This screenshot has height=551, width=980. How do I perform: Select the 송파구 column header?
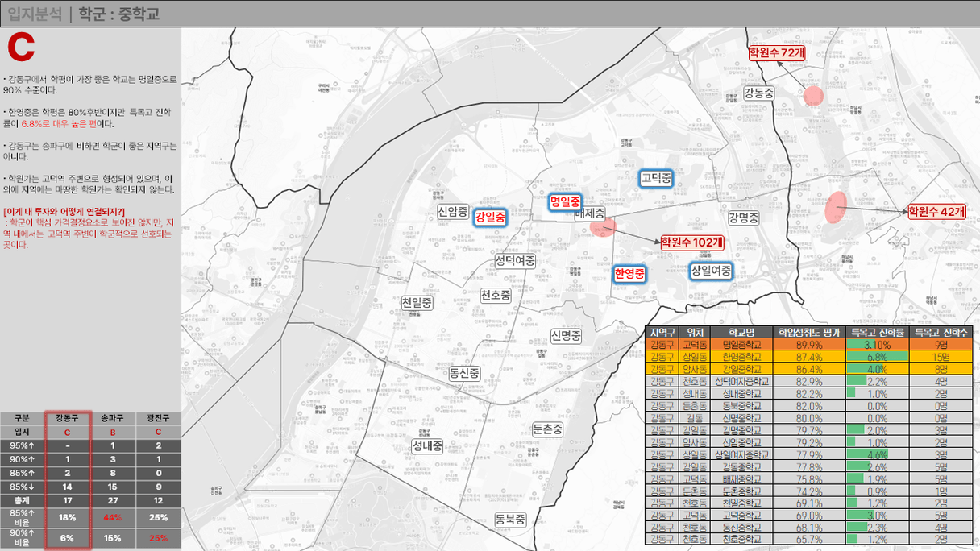click(113, 418)
